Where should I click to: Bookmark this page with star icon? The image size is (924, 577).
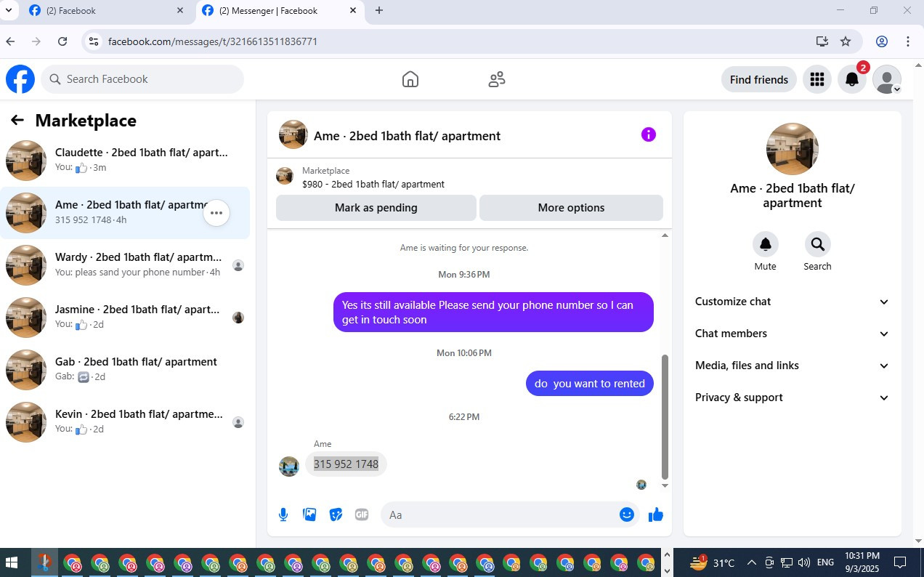(x=846, y=41)
